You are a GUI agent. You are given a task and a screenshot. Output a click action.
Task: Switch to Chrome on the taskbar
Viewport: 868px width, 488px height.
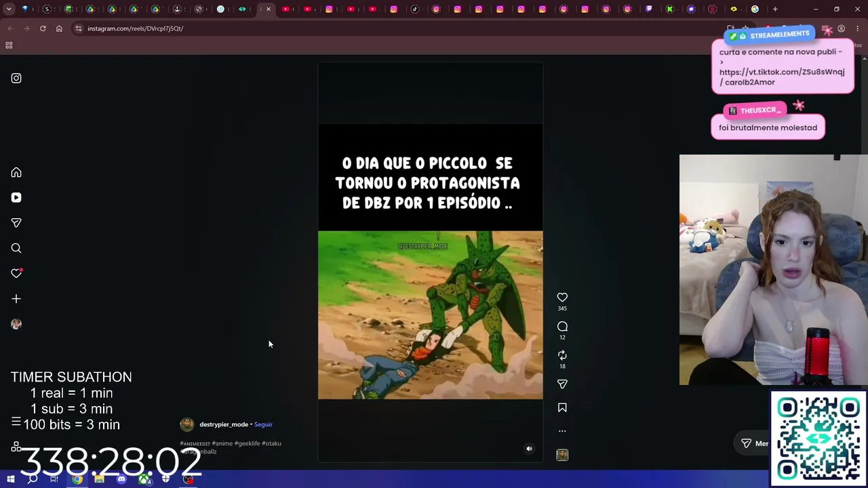[77, 479]
